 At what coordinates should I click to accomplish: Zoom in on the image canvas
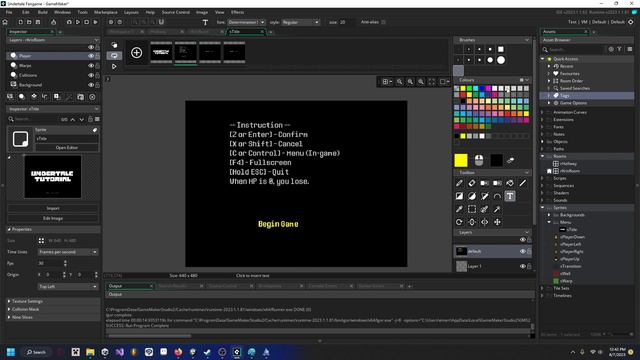click(421, 82)
